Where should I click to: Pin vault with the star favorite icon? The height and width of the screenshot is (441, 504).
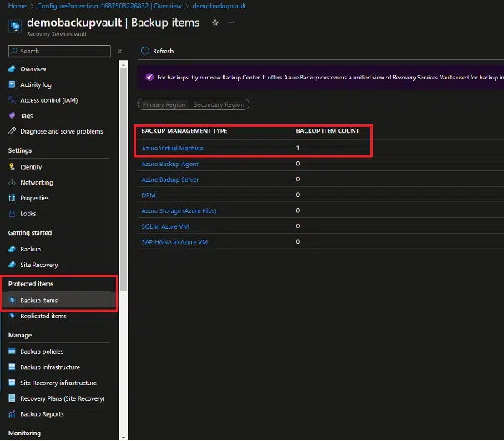click(x=215, y=23)
